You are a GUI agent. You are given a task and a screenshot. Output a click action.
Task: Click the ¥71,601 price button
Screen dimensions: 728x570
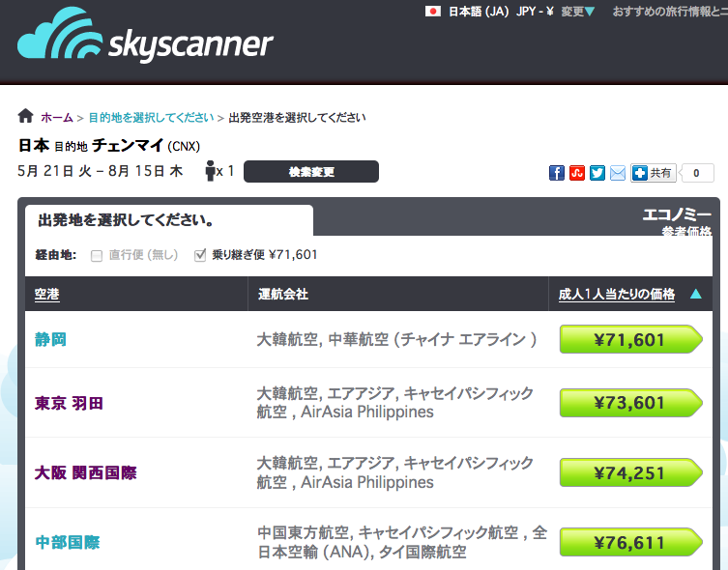click(630, 339)
